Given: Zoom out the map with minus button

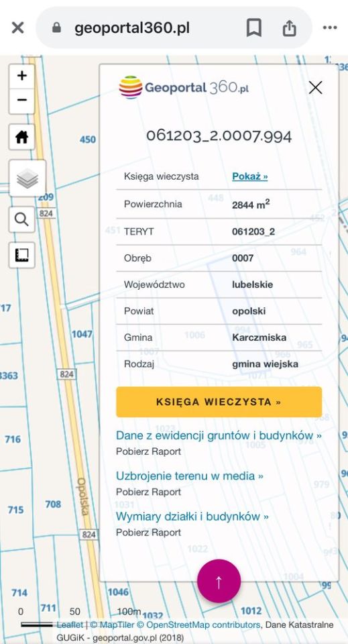Looking at the screenshot, I should (21, 101).
